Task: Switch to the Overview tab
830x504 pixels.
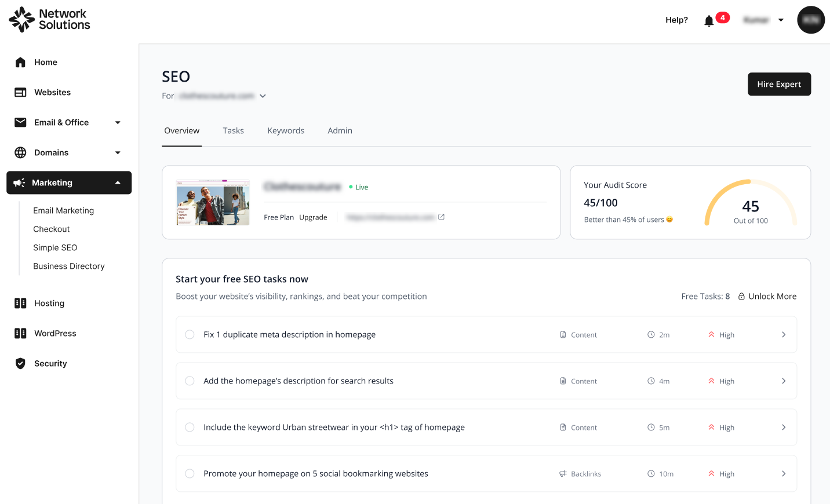Action: tap(181, 131)
